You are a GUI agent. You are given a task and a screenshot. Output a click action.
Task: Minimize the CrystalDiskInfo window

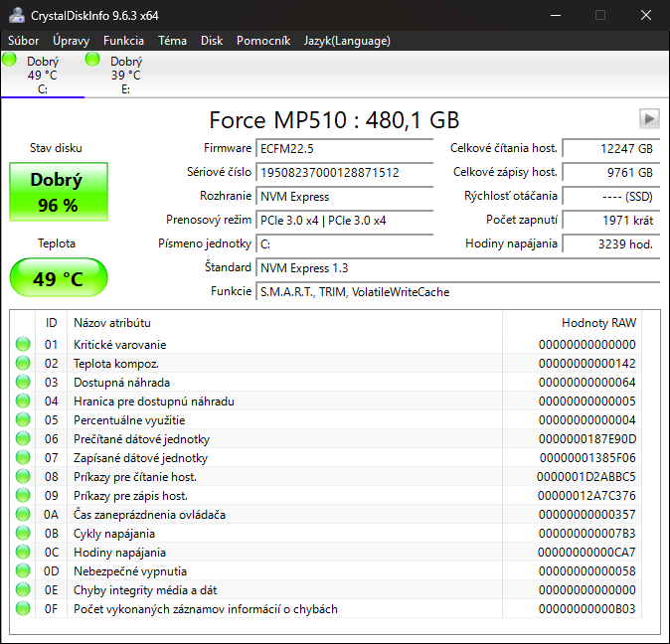click(556, 15)
